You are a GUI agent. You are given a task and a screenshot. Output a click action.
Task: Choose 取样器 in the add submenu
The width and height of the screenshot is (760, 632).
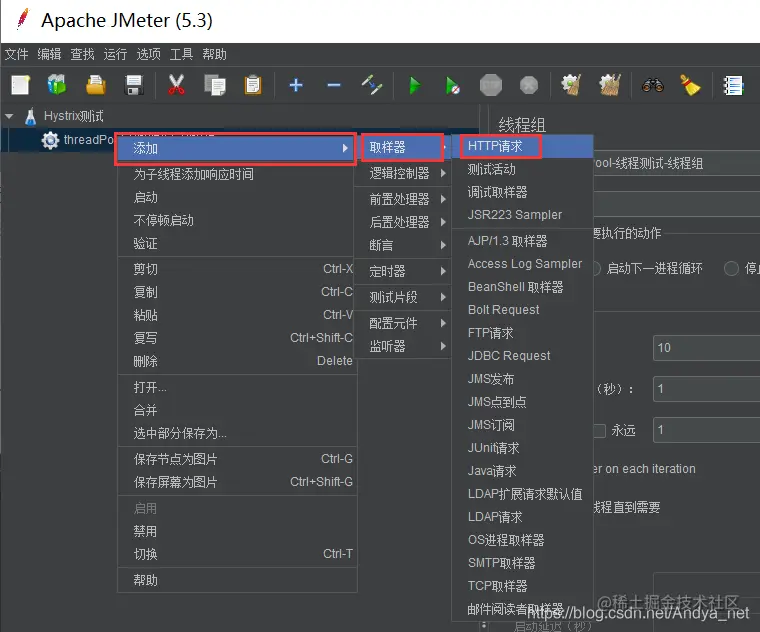pyautogui.click(x=402, y=147)
